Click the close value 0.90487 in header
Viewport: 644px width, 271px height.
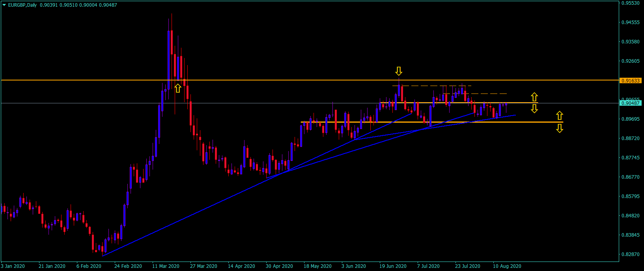click(x=108, y=5)
